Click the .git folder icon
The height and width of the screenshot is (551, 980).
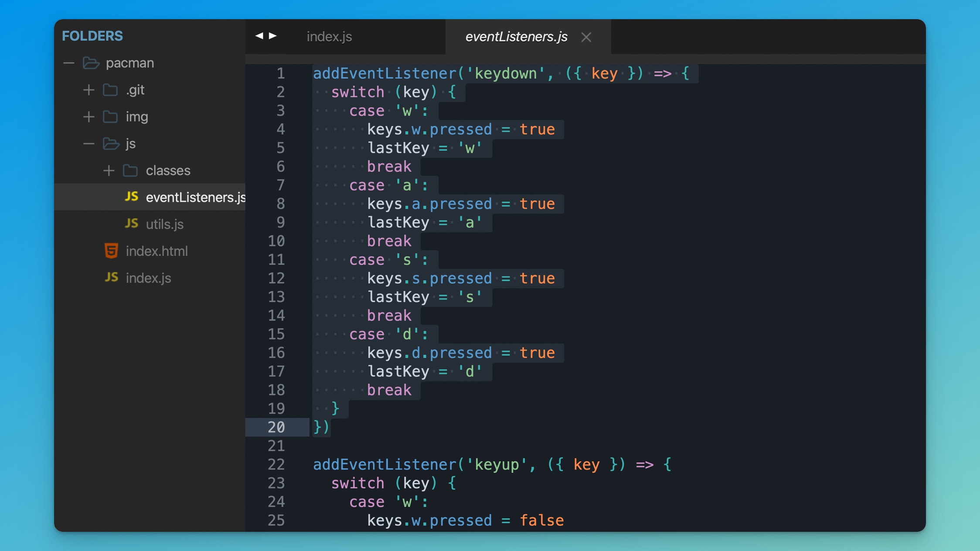pyautogui.click(x=110, y=90)
